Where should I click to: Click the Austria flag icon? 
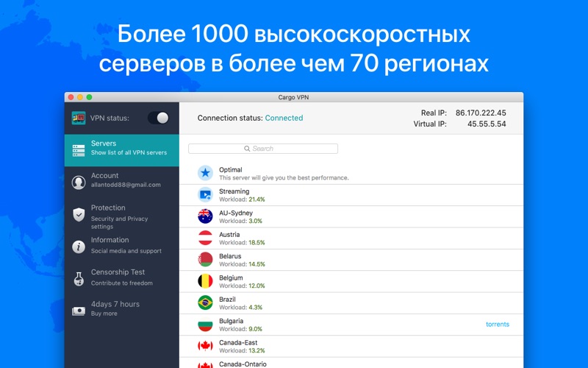click(x=205, y=238)
